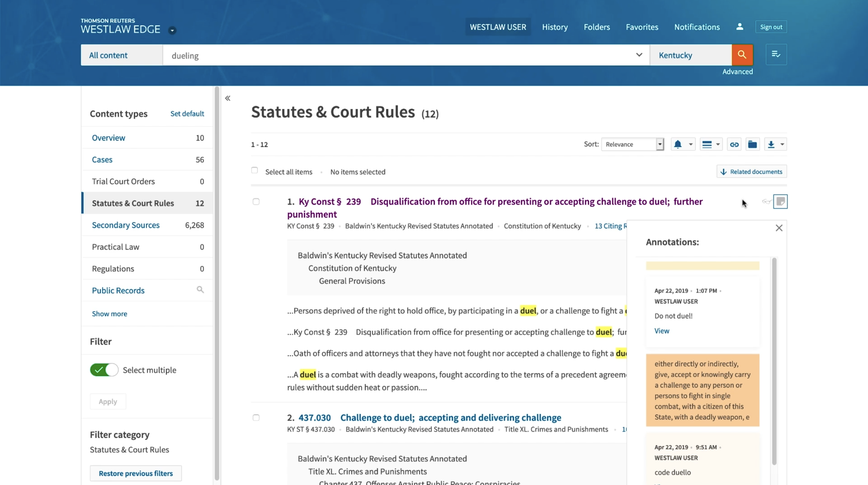Click Restore previous filters button

pyautogui.click(x=135, y=473)
